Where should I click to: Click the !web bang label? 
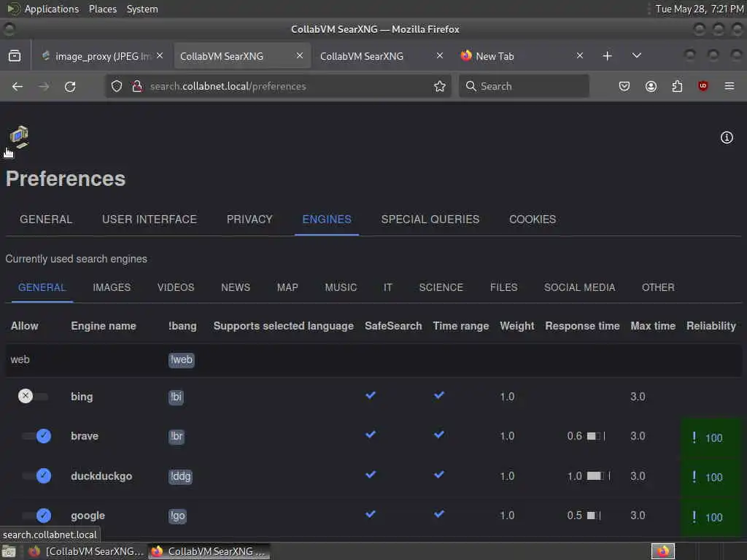click(181, 359)
